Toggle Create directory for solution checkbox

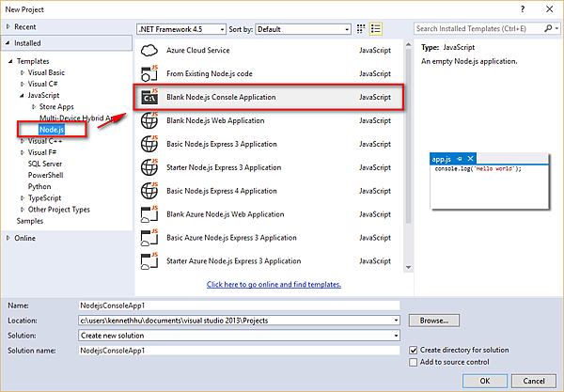pos(414,351)
